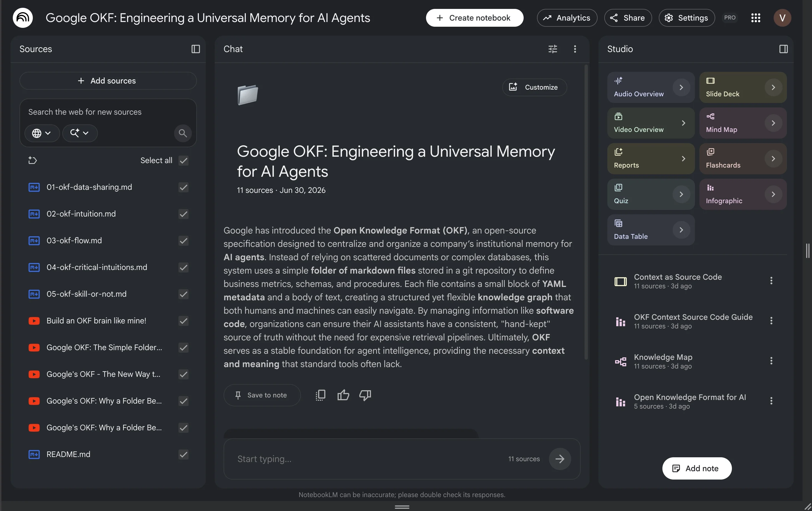Open more options for OKF Context Source Code Guide
Image resolution: width=812 pixels, height=511 pixels.
771,321
